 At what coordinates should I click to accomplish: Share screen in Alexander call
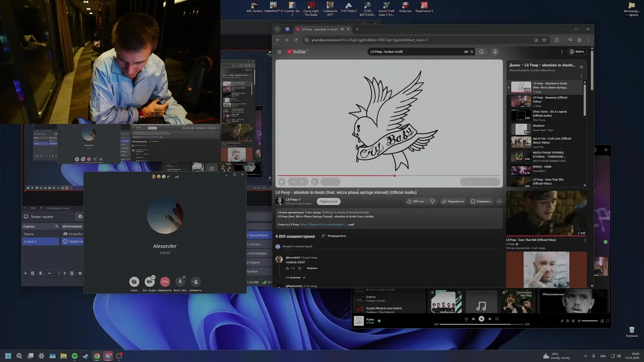click(x=134, y=282)
